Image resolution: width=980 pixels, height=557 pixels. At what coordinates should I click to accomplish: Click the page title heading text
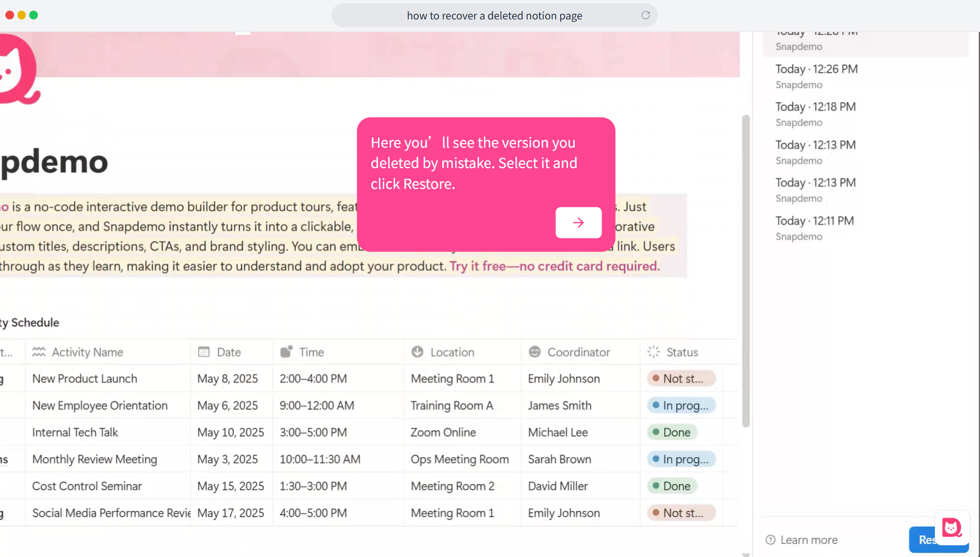tap(54, 162)
